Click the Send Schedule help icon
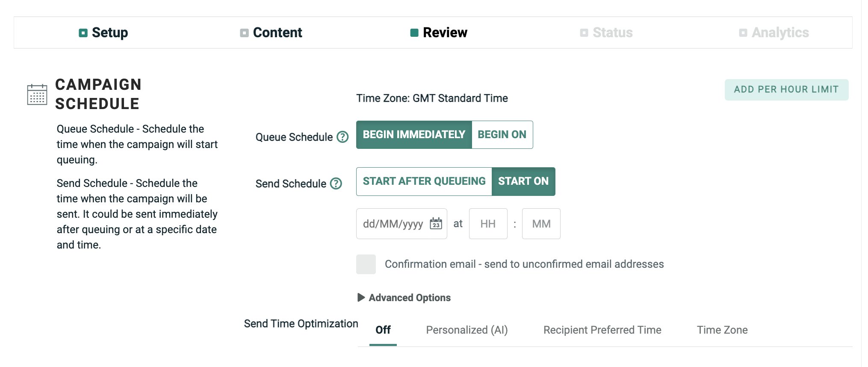 [x=336, y=183]
